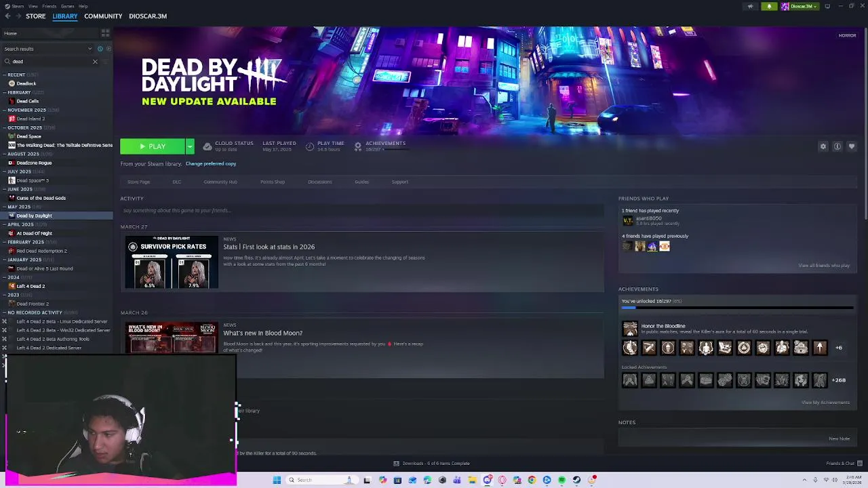The width and height of the screenshot is (868, 488).
Task: Open the library grid view icon beside Home
Action: tap(105, 33)
